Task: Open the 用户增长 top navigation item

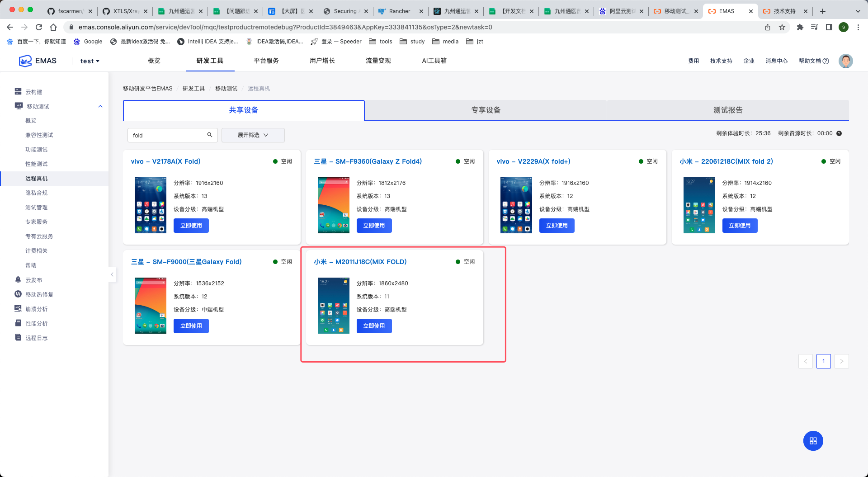Action: point(322,61)
